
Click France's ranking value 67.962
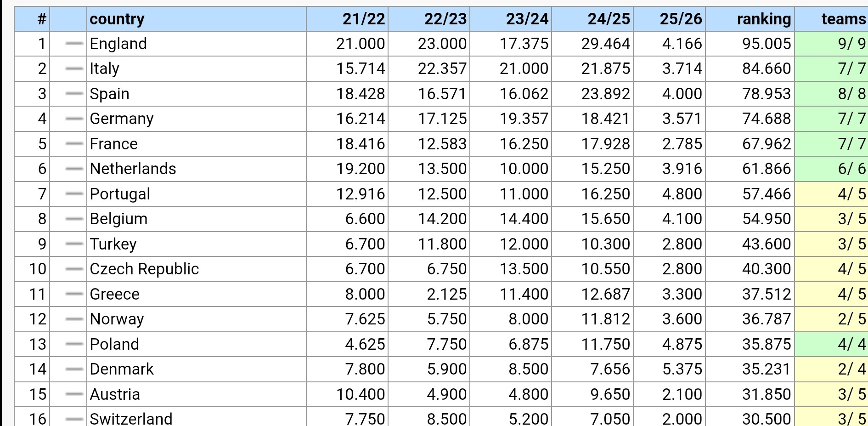point(767,144)
